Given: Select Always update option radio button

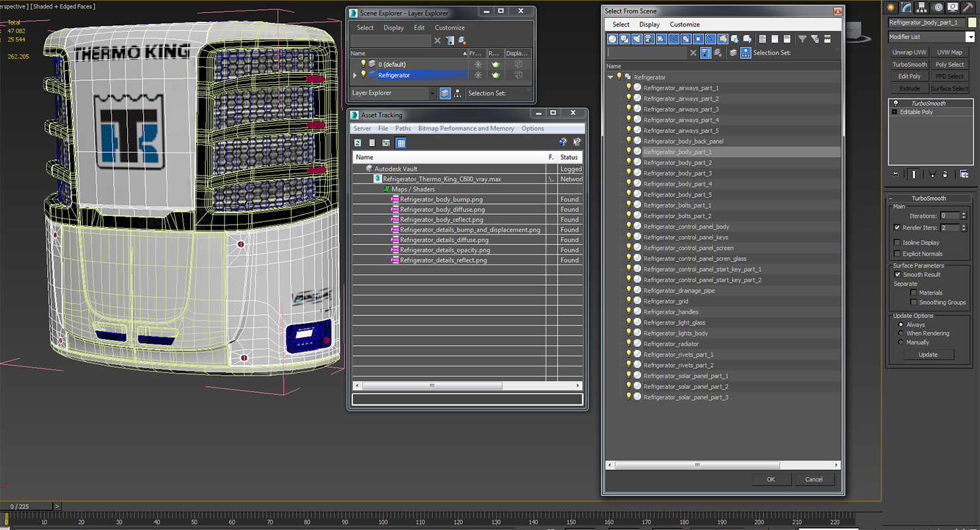Looking at the screenshot, I should pos(901,325).
